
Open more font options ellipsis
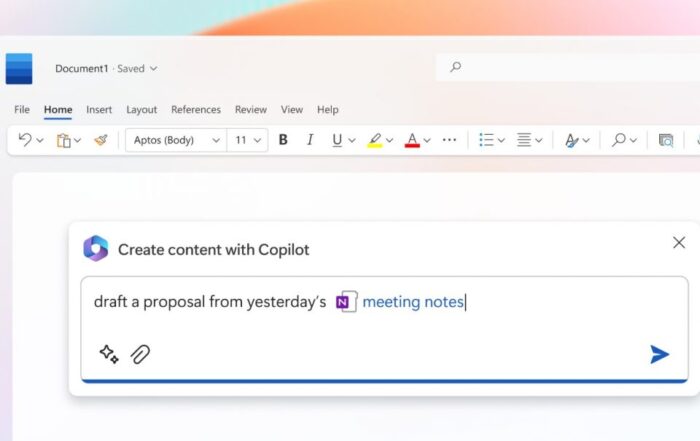[449, 140]
